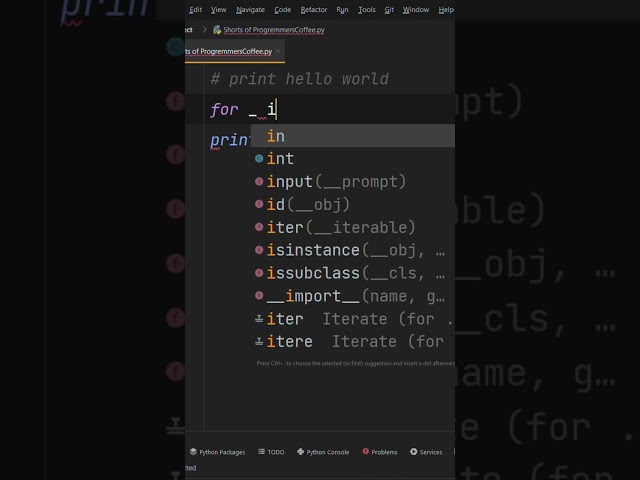Image resolution: width=640 pixels, height=480 pixels.
Task: Open the Window menu
Action: pos(416,9)
